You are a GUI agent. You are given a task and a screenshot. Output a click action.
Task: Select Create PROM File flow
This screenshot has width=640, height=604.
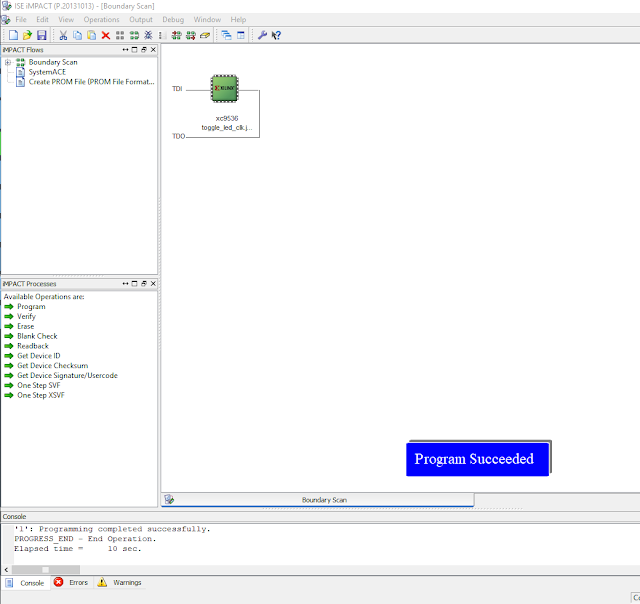[91, 82]
